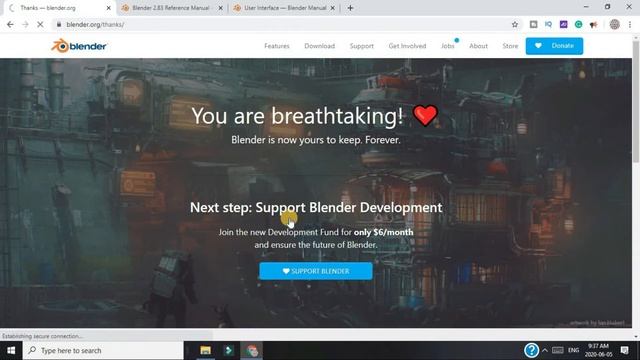Click the IQ extension icon

pos(548,24)
